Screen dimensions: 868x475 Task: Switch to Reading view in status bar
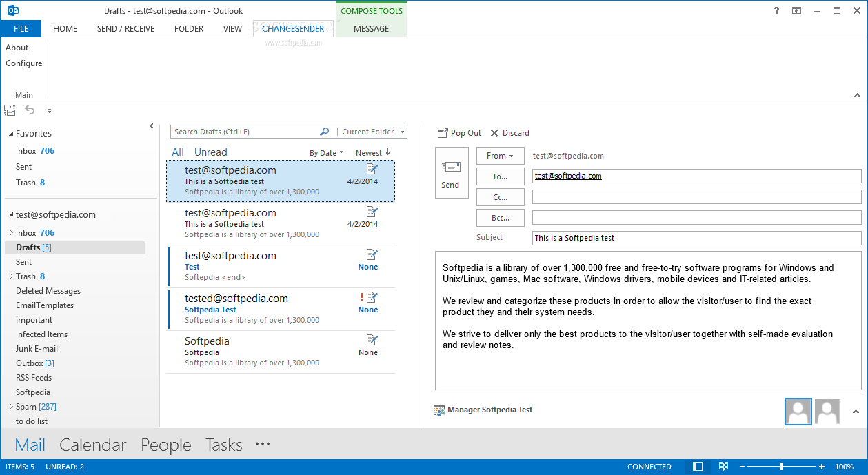(x=723, y=467)
